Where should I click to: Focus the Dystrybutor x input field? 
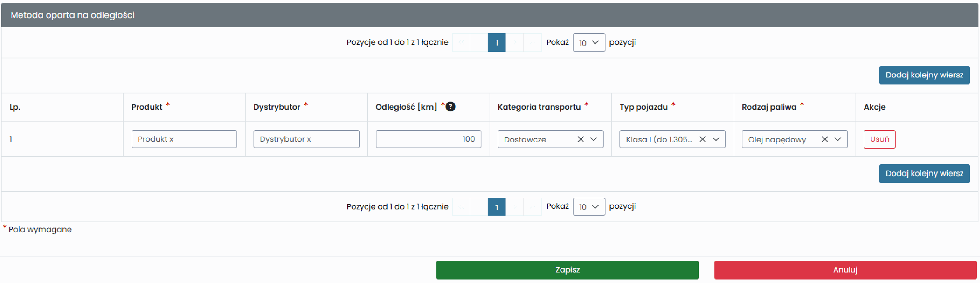coord(306,139)
